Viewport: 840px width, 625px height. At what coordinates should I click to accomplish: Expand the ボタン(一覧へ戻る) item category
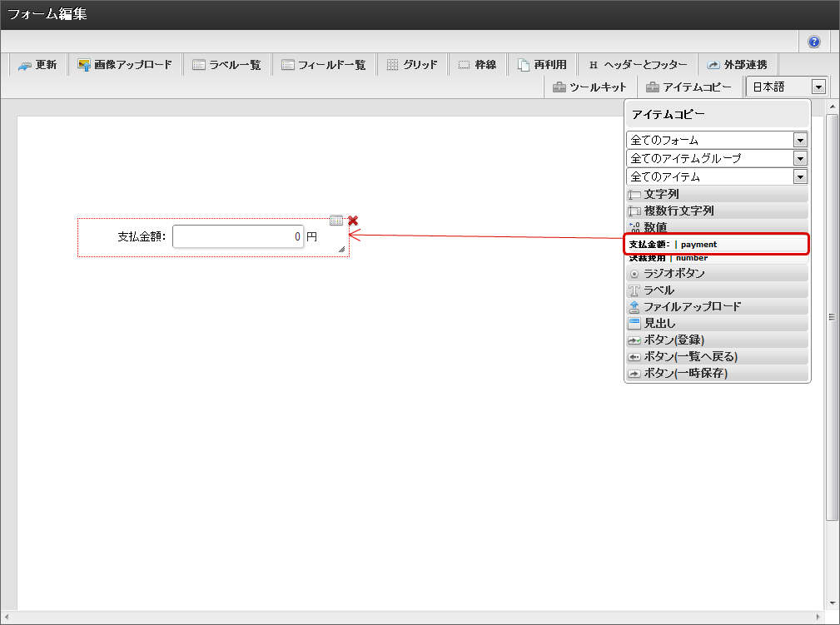[717, 357]
